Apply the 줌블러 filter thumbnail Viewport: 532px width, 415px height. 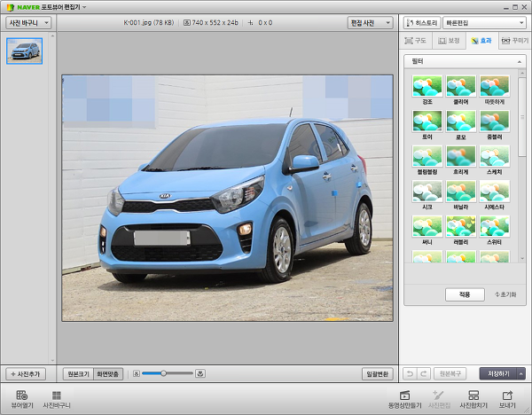pos(495,121)
